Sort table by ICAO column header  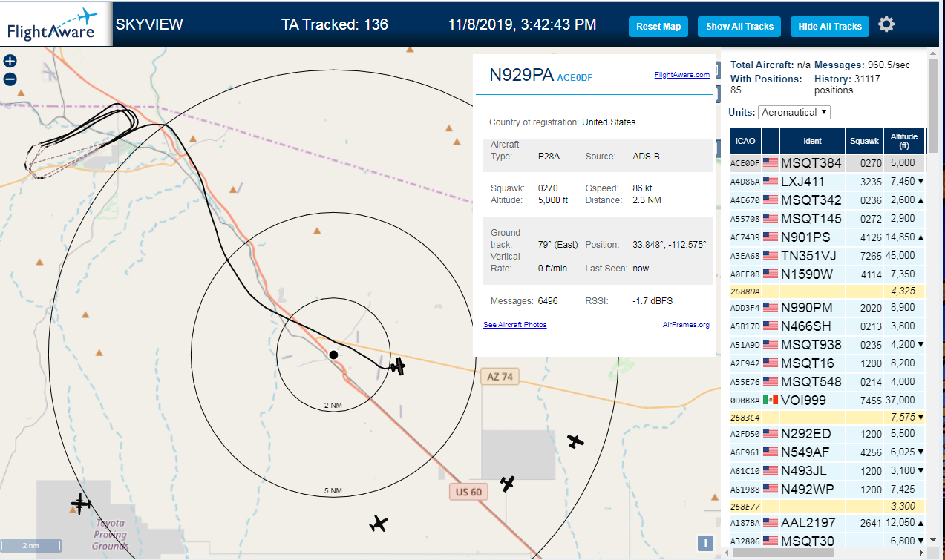tap(745, 141)
